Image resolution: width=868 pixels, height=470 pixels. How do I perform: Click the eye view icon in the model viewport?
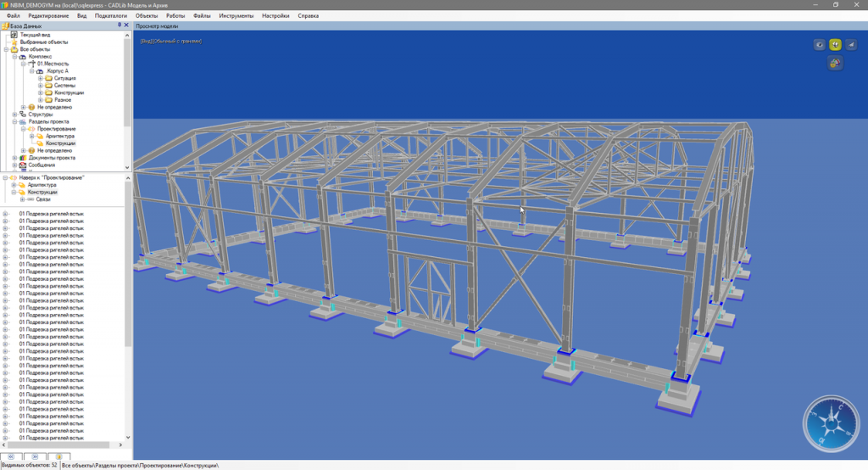coord(820,45)
